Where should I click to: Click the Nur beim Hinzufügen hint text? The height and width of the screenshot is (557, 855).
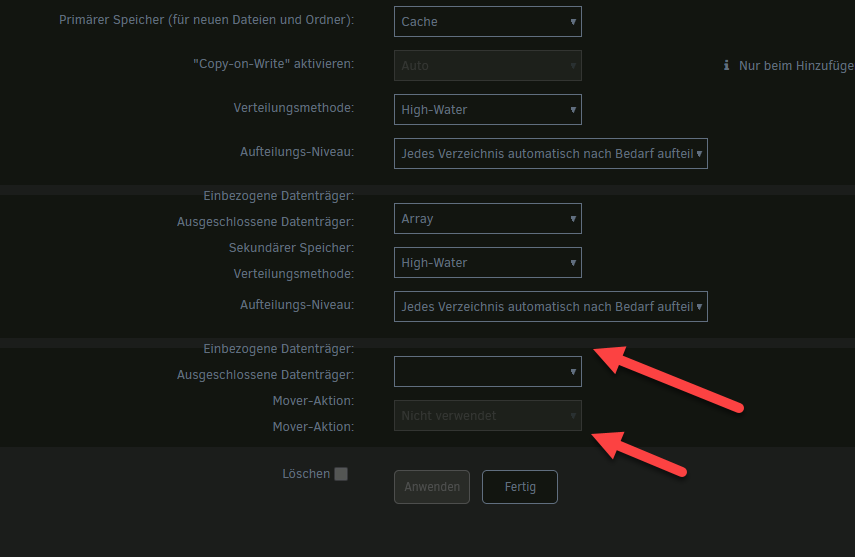tap(797, 65)
